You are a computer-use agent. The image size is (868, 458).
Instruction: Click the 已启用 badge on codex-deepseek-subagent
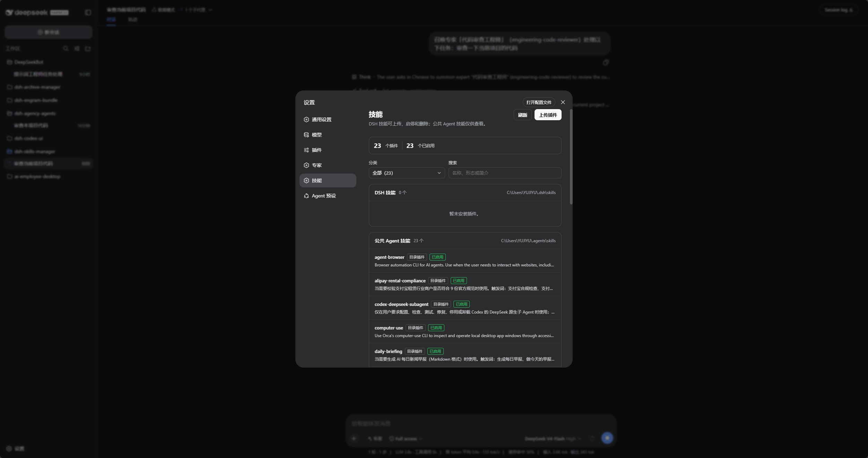(x=461, y=304)
